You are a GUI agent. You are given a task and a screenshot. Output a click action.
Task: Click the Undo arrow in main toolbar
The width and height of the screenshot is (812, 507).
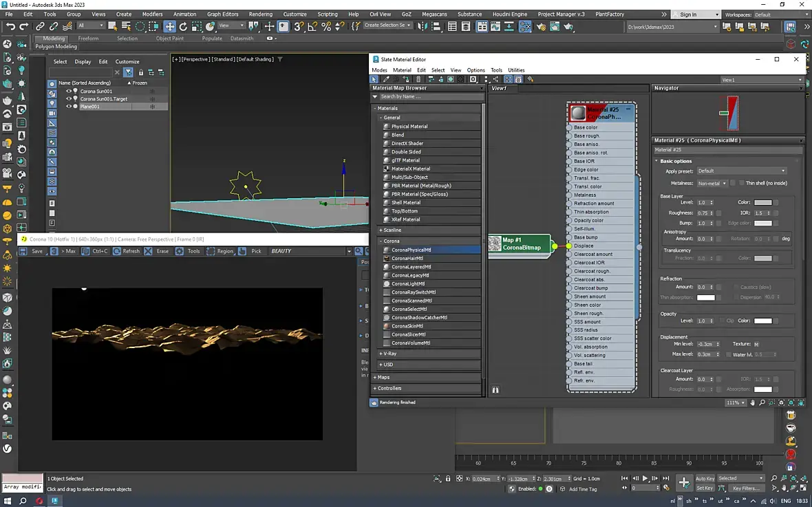(10, 26)
